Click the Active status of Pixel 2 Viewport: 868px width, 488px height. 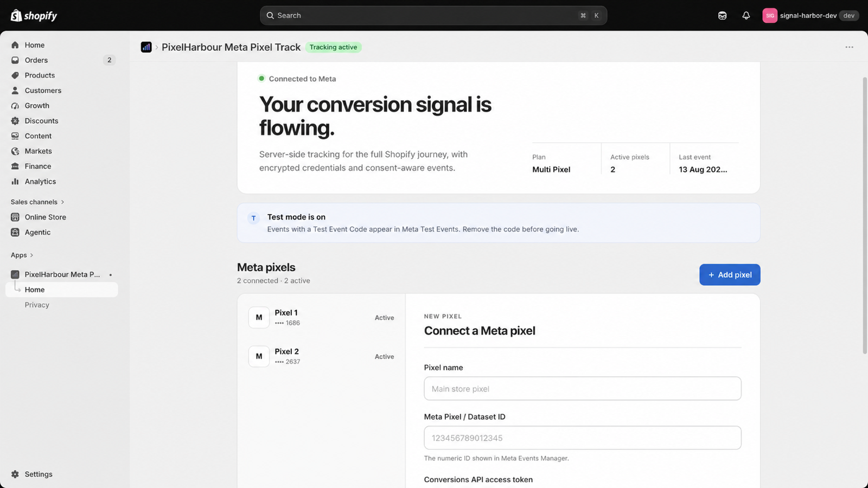(x=384, y=357)
